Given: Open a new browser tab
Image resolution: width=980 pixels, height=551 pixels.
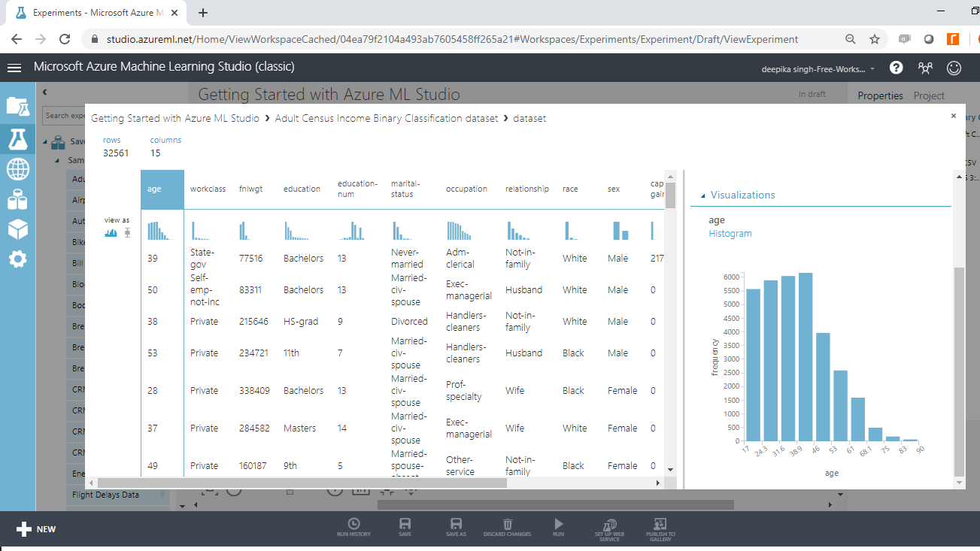Looking at the screenshot, I should point(203,13).
